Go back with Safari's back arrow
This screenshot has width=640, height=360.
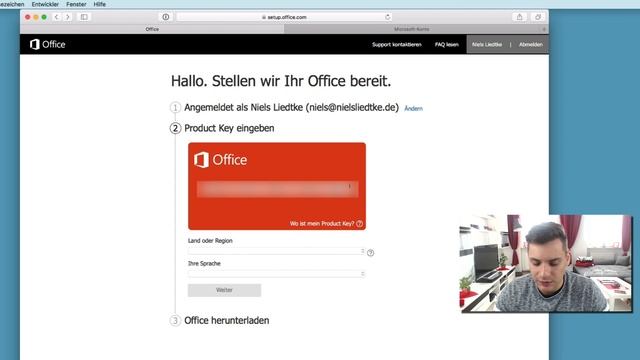click(56, 17)
